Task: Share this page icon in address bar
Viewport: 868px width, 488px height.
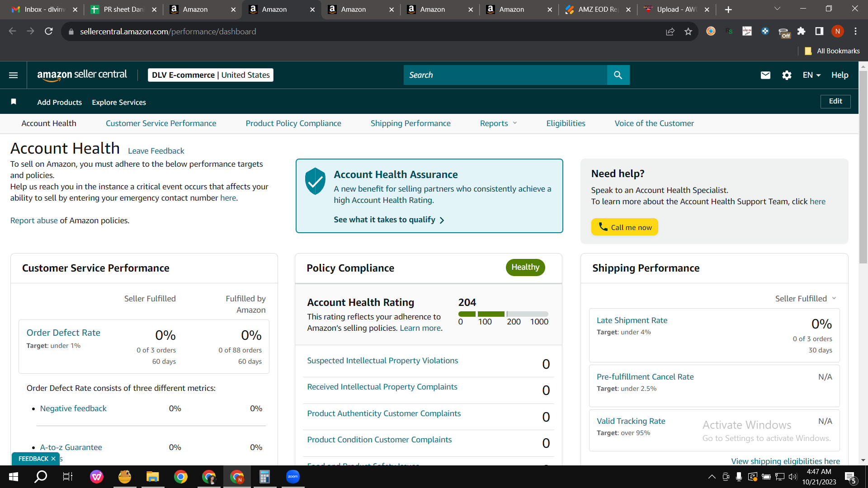Action: pyautogui.click(x=670, y=31)
